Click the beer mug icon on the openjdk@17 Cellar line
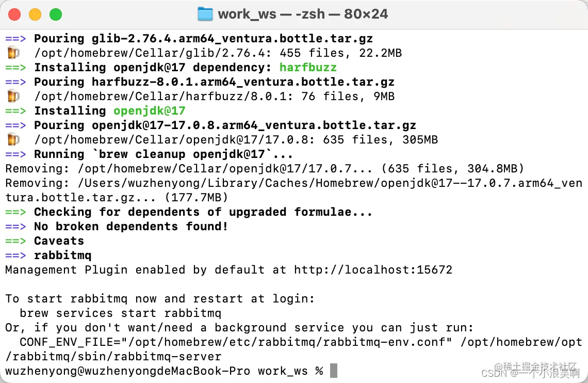The width and height of the screenshot is (588, 383). pyautogui.click(x=13, y=139)
